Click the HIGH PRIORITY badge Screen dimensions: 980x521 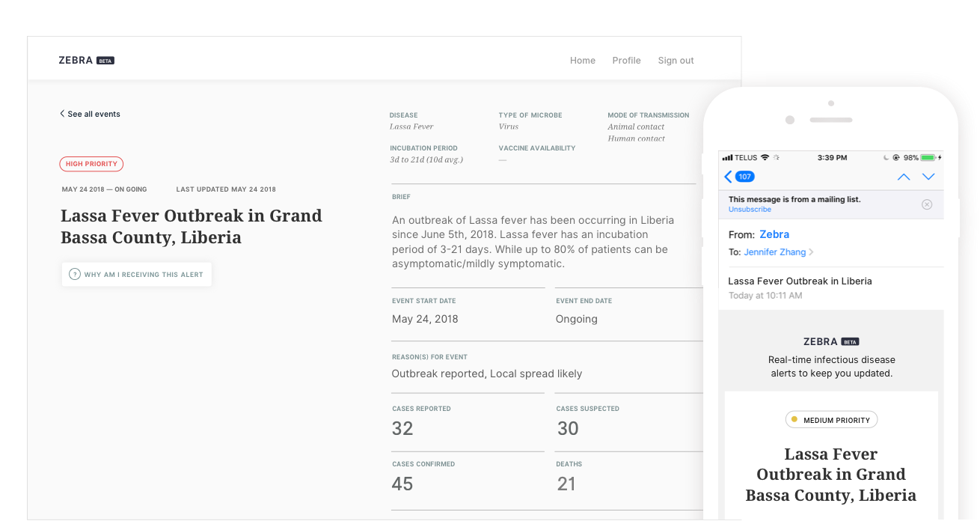pyautogui.click(x=91, y=164)
